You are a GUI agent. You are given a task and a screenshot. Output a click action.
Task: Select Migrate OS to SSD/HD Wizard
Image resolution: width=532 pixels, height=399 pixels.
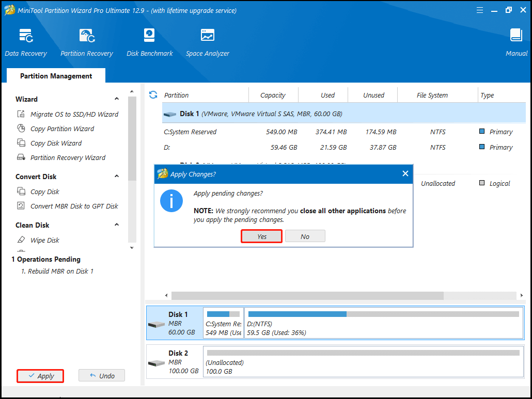(74, 114)
